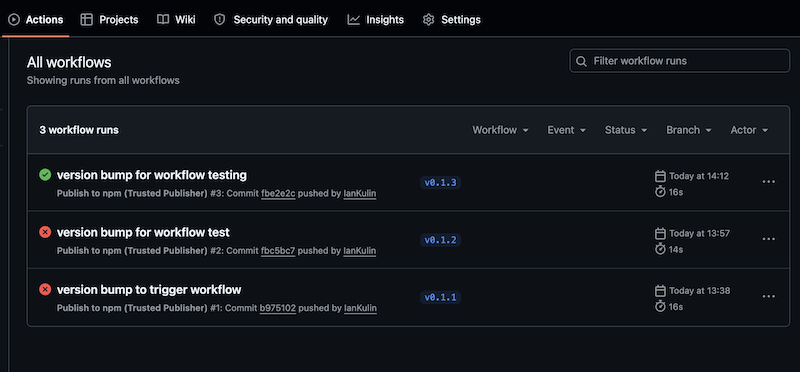Click the '3 workflow runs' count text
800x372 pixels.
(79, 130)
